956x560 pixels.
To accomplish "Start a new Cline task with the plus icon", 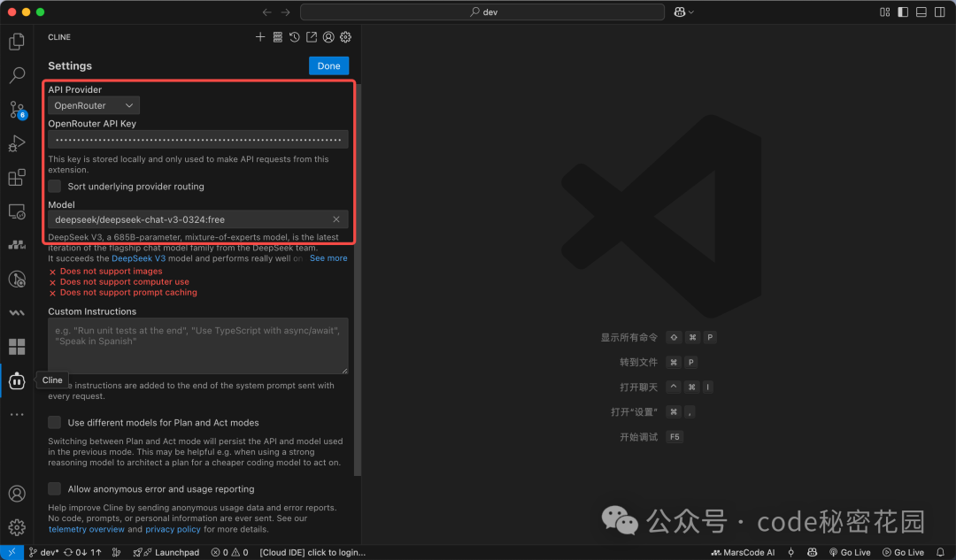I will (x=260, y=37).
